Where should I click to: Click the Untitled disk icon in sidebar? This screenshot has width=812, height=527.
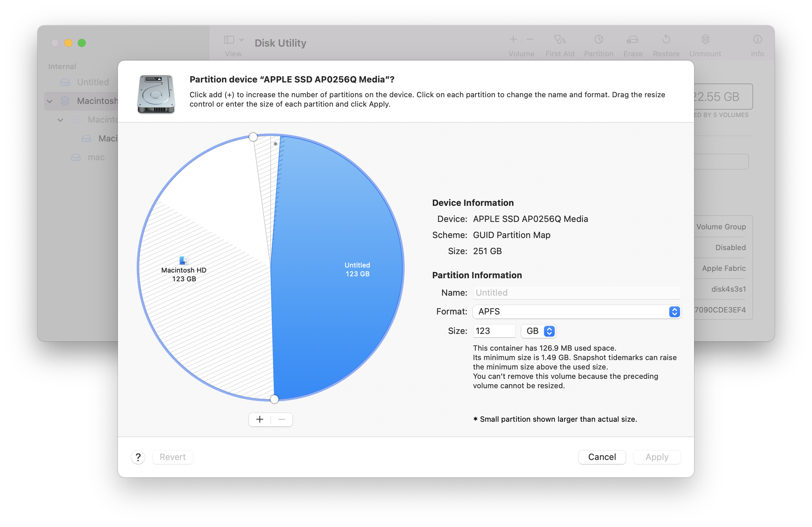[x=65, y=82]
